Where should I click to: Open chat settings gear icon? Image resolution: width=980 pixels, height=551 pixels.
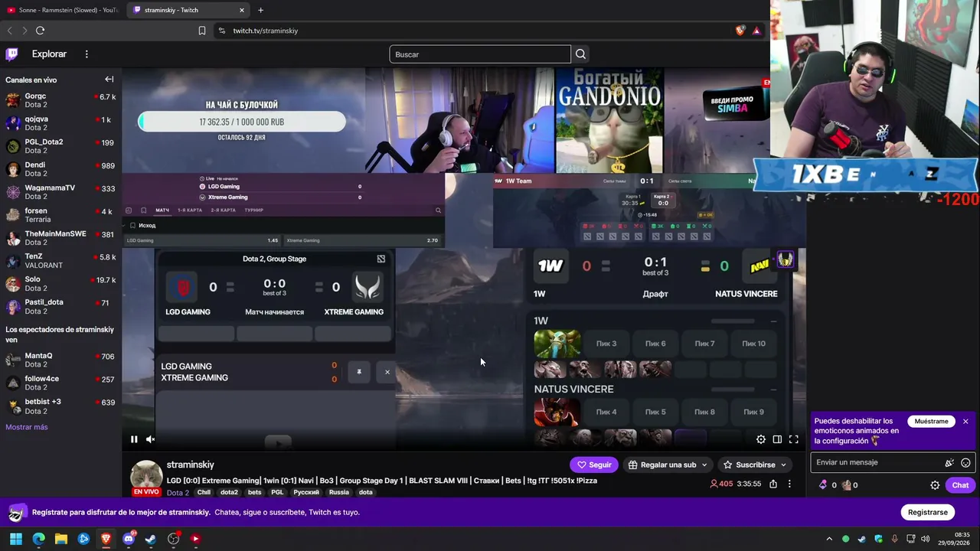point(935,485)
